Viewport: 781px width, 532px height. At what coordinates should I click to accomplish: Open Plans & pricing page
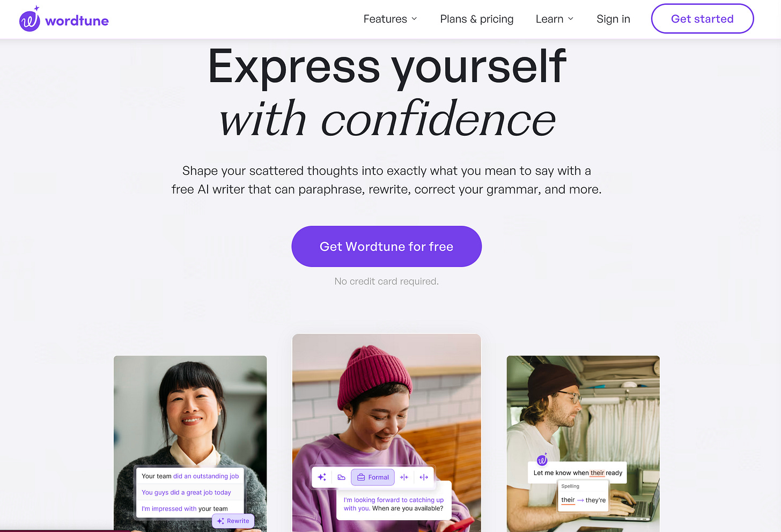point(477,19)
